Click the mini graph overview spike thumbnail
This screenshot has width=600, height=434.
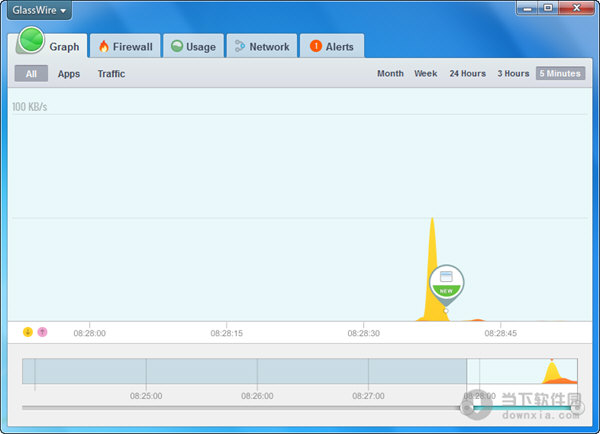(557, 372)
